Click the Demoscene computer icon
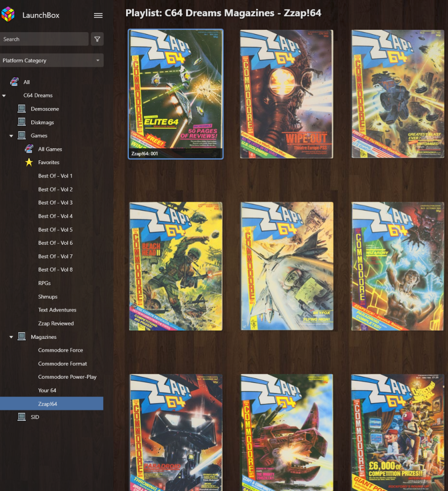 click(22, 109)
